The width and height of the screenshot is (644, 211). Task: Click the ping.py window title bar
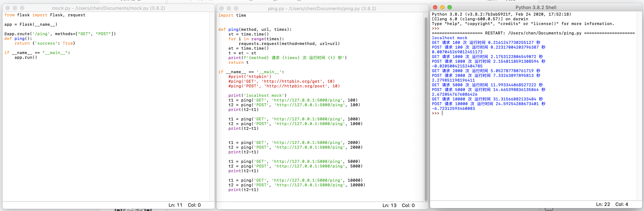coord(322,8)
